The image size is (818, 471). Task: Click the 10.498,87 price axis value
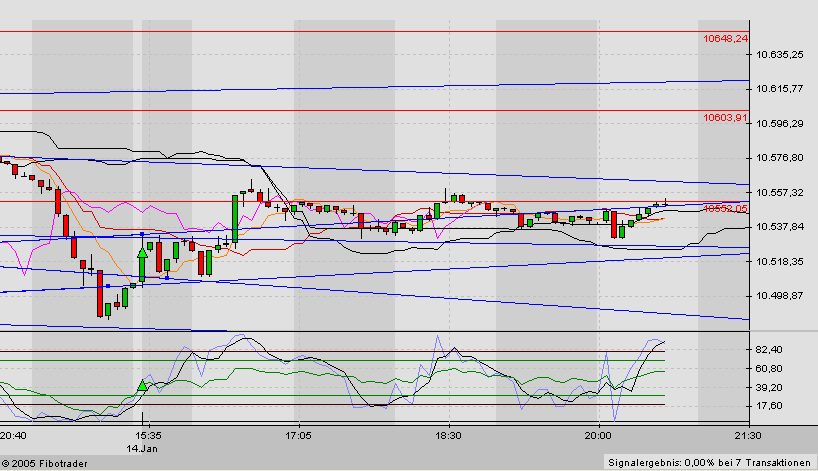tap(781, 296)
